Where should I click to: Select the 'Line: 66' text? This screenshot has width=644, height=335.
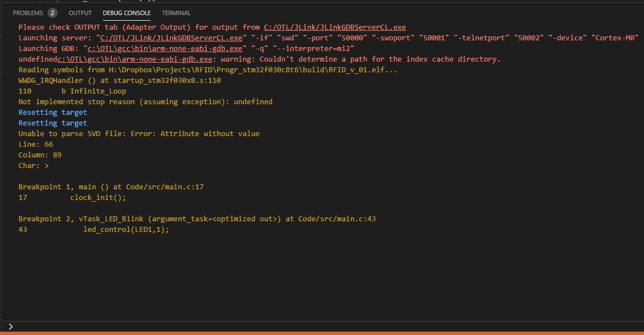coord(36,145)
